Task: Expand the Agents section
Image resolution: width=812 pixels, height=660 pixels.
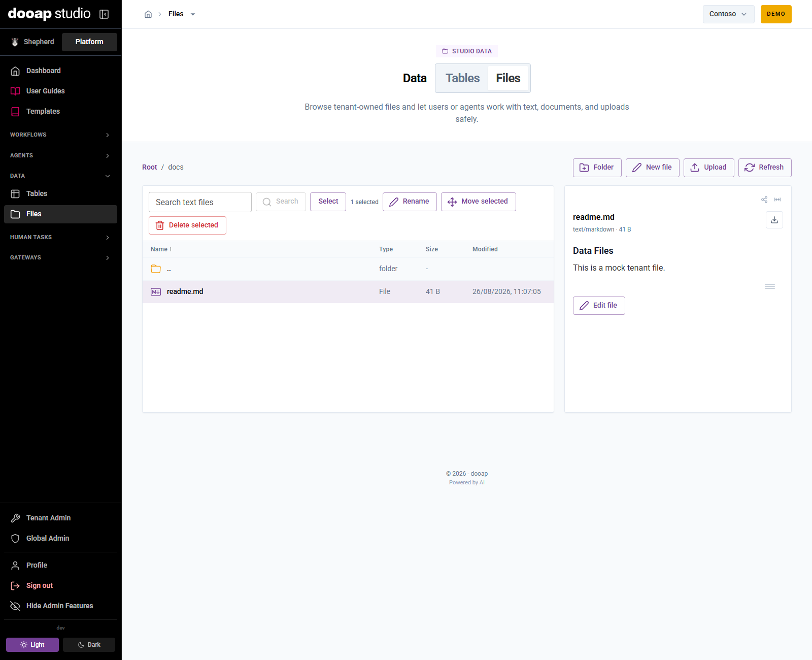Action: coord(60,155)
